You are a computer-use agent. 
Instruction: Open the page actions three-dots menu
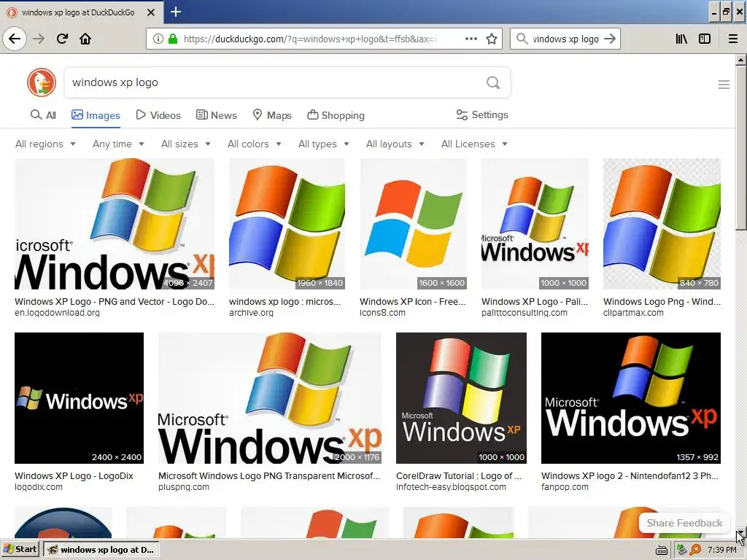tap(471, 39)
